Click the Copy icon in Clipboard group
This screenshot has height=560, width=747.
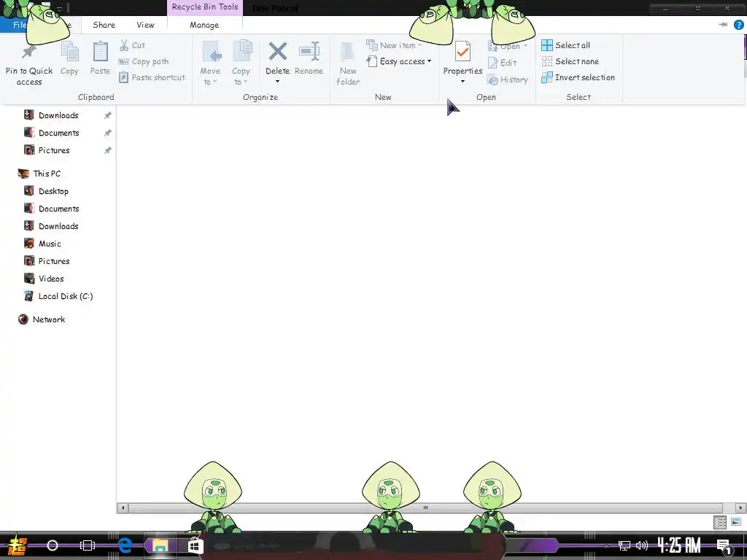69,52
